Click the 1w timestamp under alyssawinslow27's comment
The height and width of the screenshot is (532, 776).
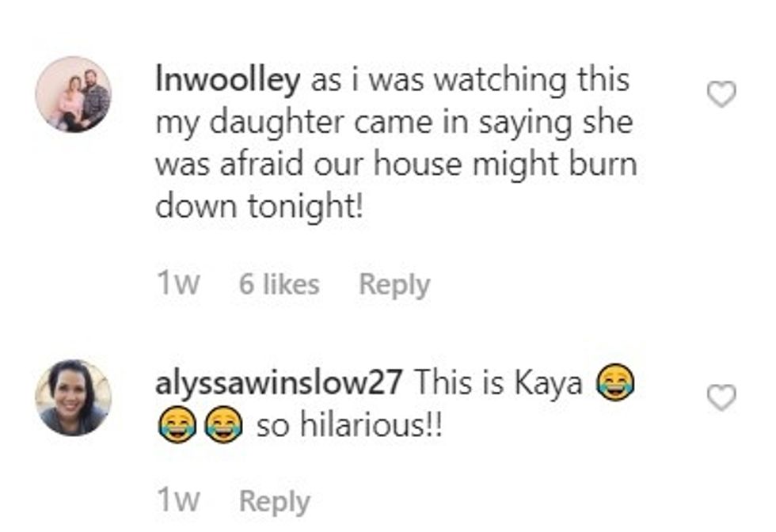[x=178, y=500]
